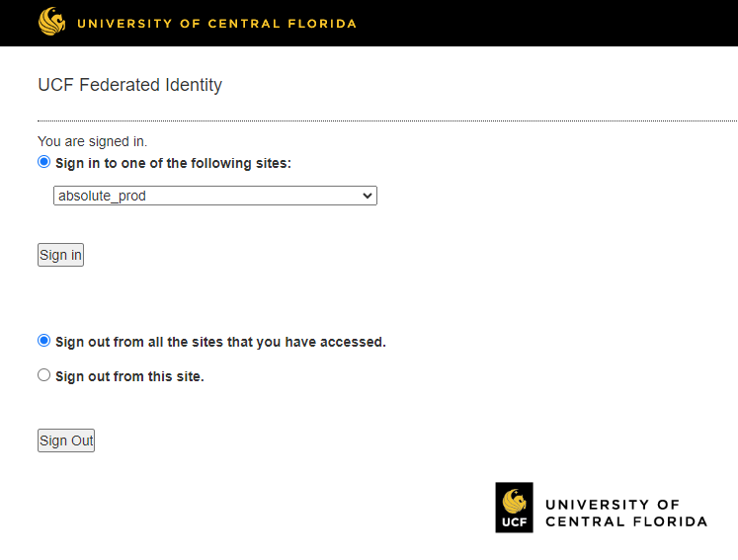
Task: Click 'Sign out from all the sites that you have accessed' label
Action: 220,342
